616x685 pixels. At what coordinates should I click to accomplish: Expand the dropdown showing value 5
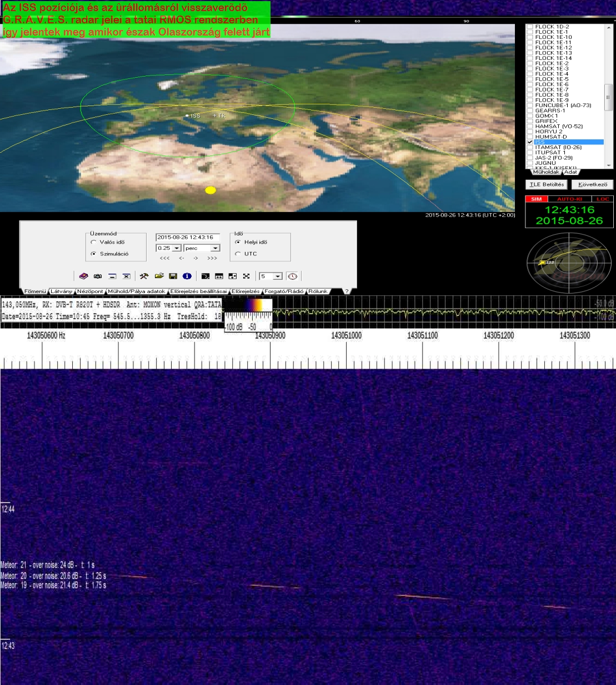[x=278, y=276]
